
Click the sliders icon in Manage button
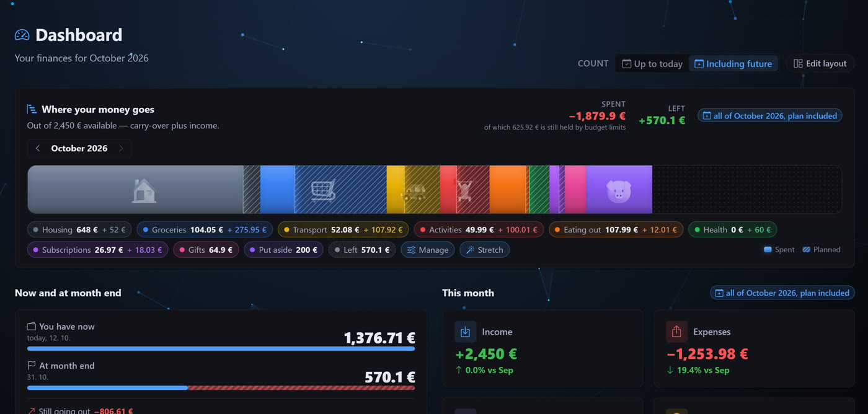[x=411, y=250]
